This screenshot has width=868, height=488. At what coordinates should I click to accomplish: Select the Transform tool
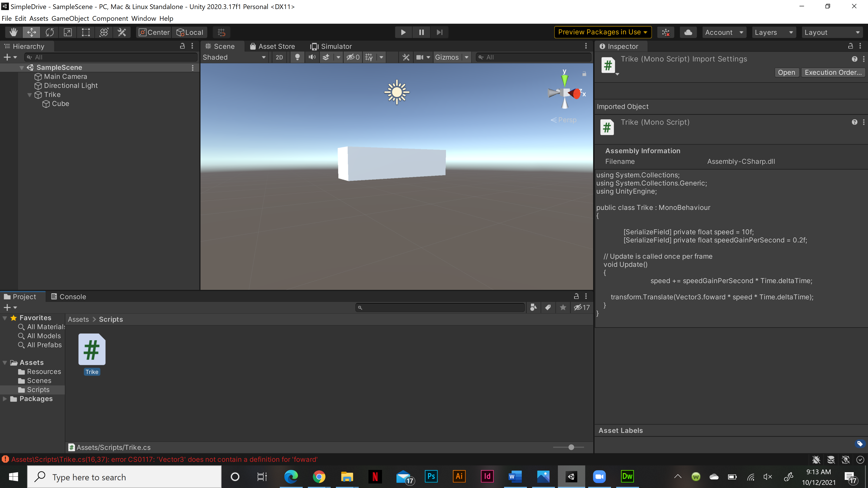coord(104,32)
